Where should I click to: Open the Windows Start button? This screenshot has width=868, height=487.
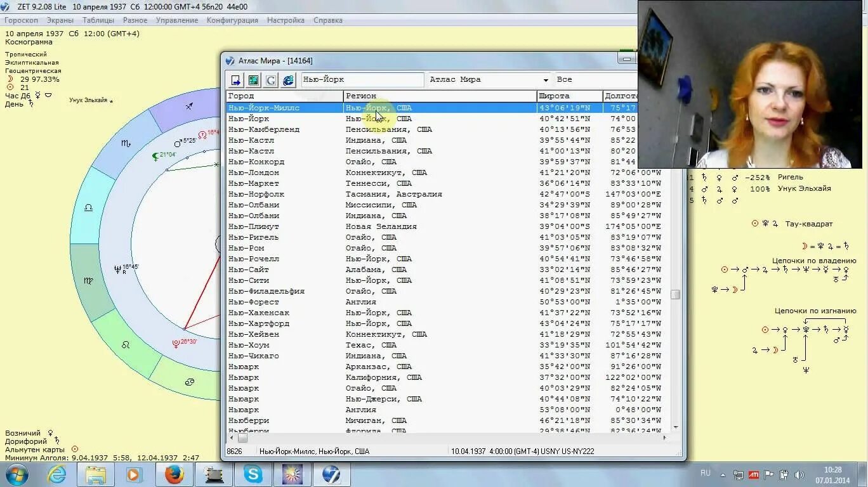tap(18, 474)
